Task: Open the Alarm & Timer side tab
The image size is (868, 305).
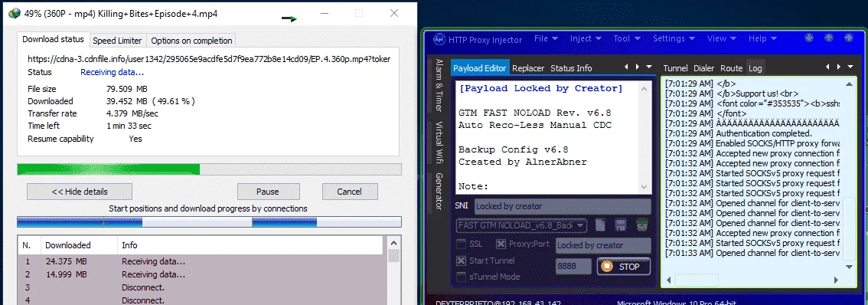Action: [439, 85]
